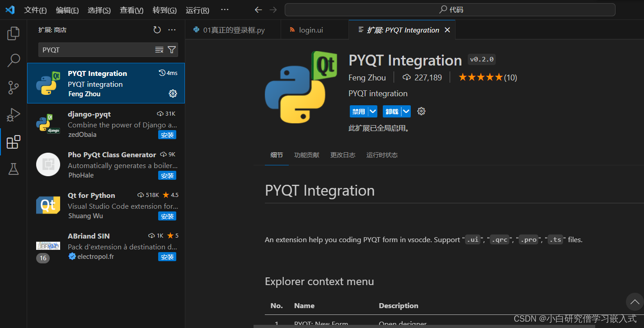Switch to the login.ui tab

point(311,30)
